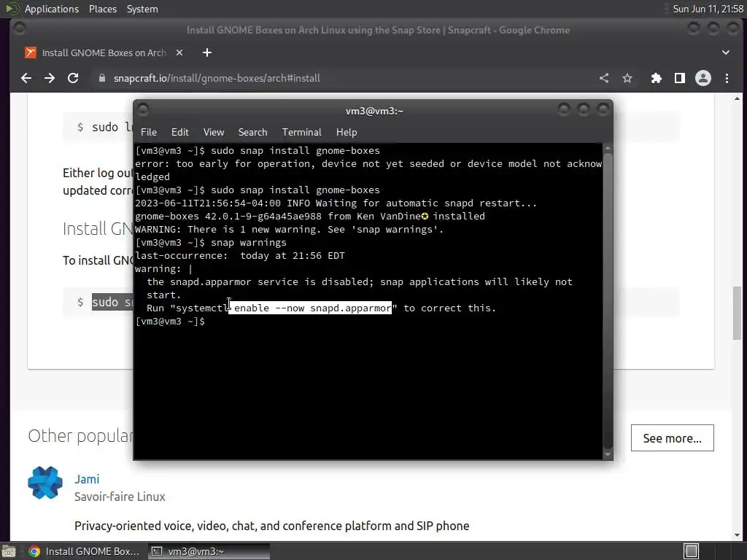Click the page scrollbar up arrow
This screenshot has height=560, width=747.
coord(737,98)
